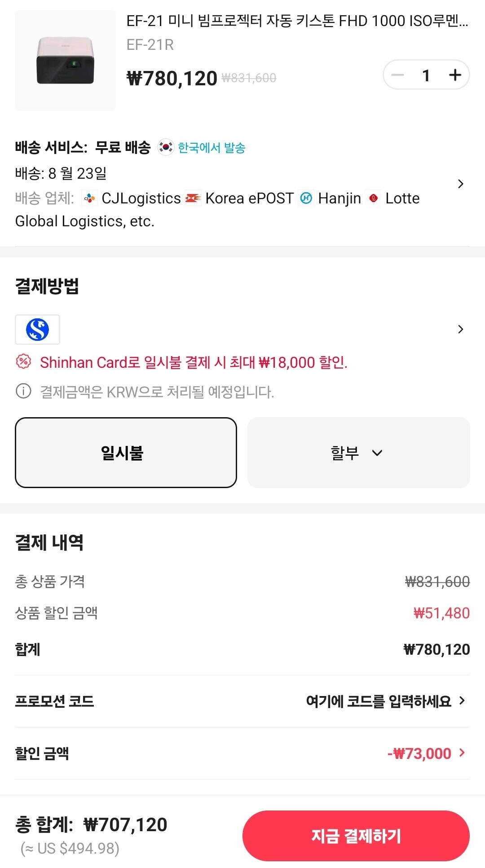This screenshot has width=485, height=868.
Task: Tap the EF-21 미니 빔프로젝터 product title
Action: [x=297, y=21]
